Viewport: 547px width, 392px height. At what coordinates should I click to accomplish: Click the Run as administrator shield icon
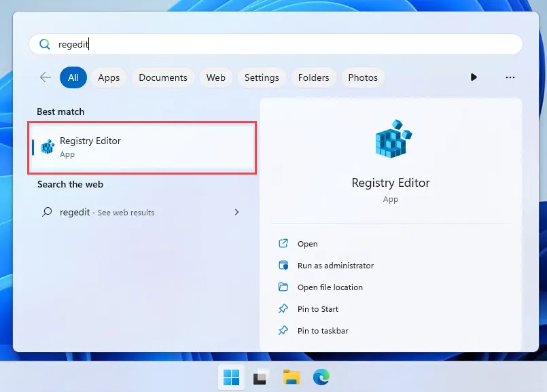[283, 266]
